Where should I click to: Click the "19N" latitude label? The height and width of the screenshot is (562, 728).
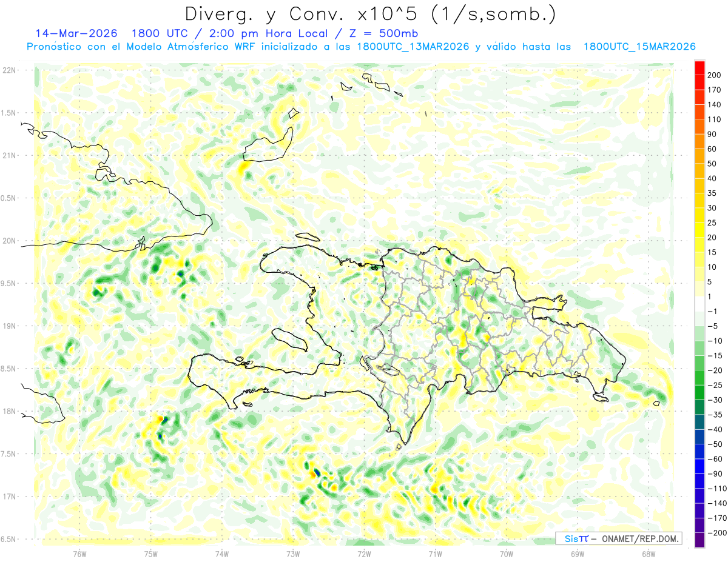pyautogui.click(x=9, y=326)
